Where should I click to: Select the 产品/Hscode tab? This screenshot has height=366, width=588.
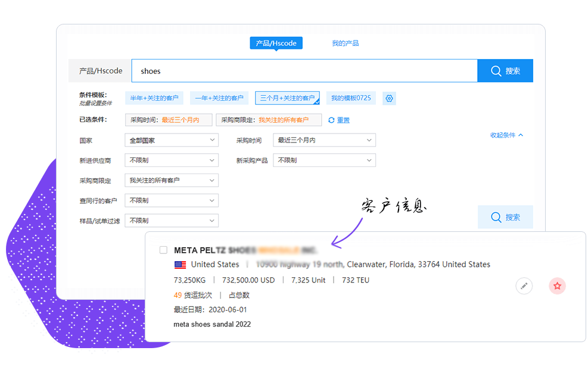pos(276,44)
